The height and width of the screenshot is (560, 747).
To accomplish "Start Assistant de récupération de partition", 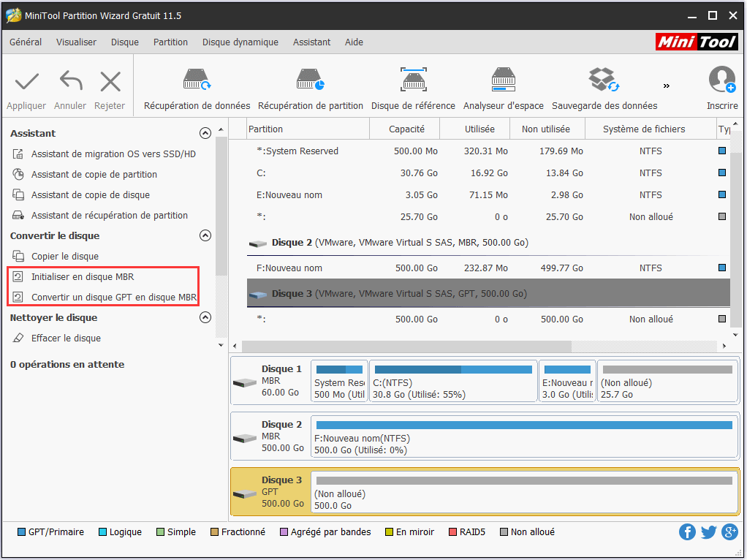I will pyautogui.click(x=110, y=216).
